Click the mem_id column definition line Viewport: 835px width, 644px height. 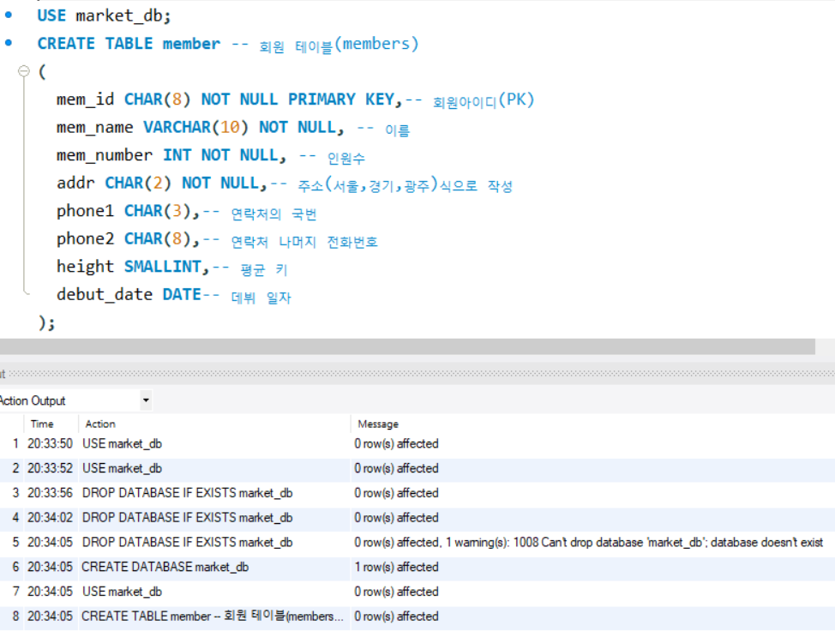pos(296,99)
